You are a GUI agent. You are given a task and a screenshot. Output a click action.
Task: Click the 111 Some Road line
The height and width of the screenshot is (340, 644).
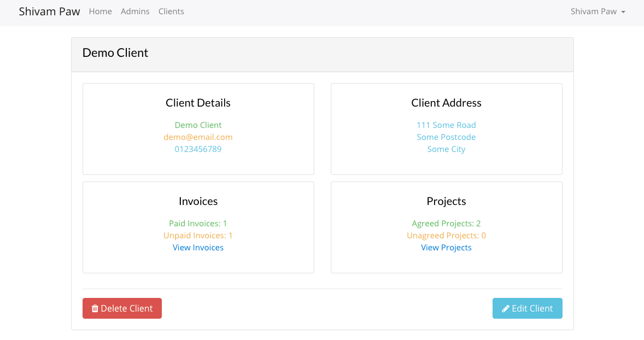tap(446, 125)
